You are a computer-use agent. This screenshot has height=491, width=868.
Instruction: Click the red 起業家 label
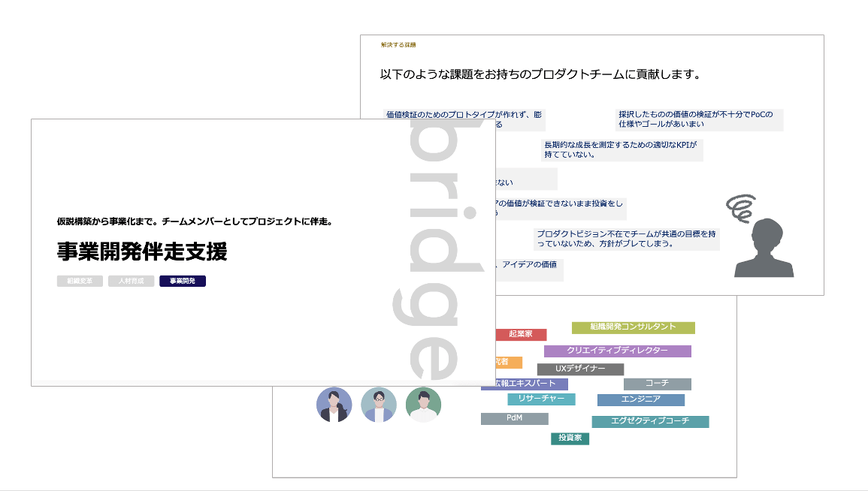521,334
